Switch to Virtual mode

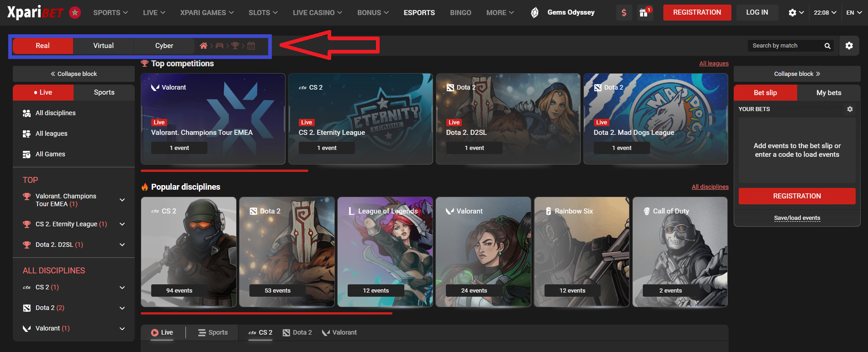(104, 46)
